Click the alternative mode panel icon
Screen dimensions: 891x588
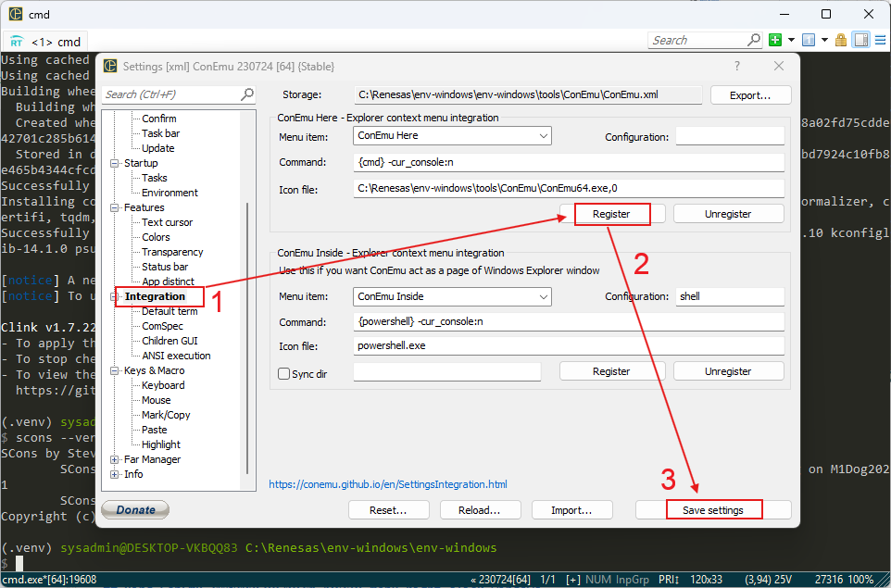coord(860,40)
